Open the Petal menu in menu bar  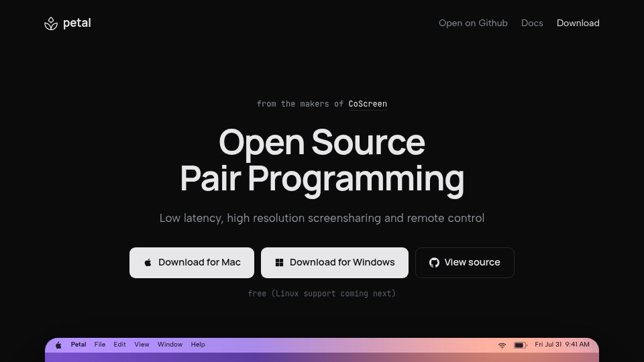click(78, 345)
